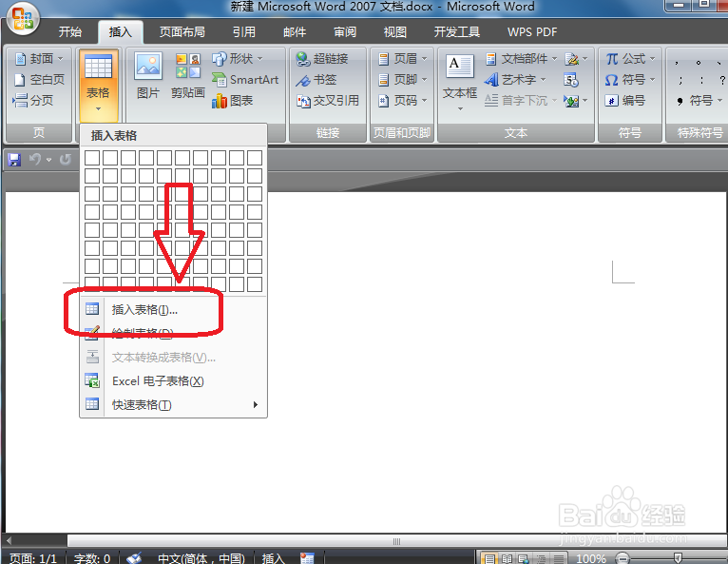The image size is (728, 564).
Task: Click 页面: 1/1 in status bar
Action: [33, 558]
